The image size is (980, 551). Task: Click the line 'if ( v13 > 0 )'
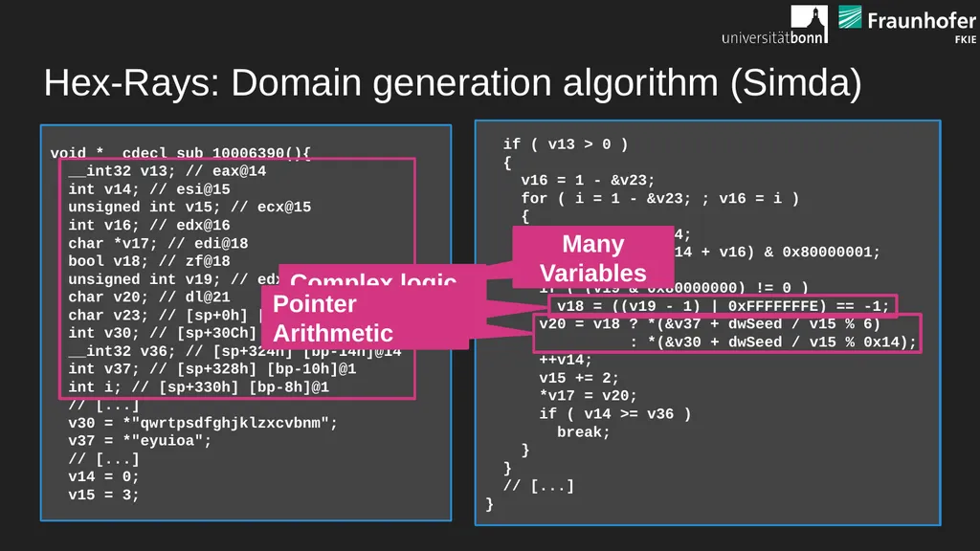566,144
